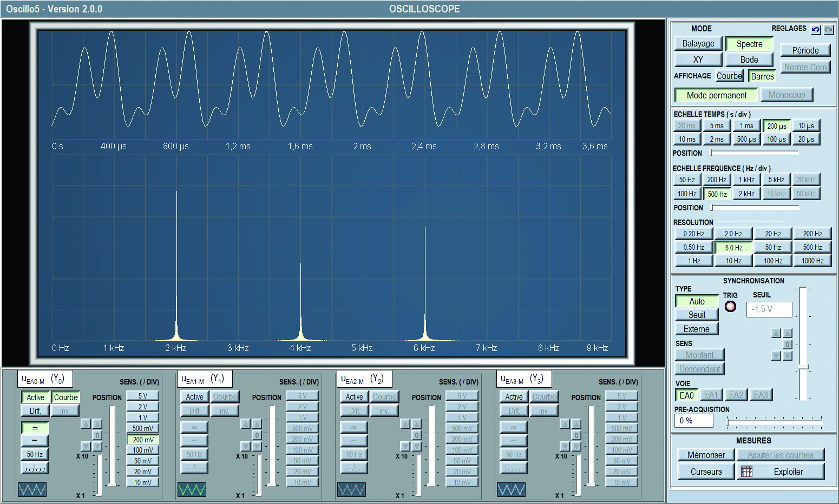The height and width of the screenshot is (504, 839).
Task: Select Spectre mode
Action: 749,44
